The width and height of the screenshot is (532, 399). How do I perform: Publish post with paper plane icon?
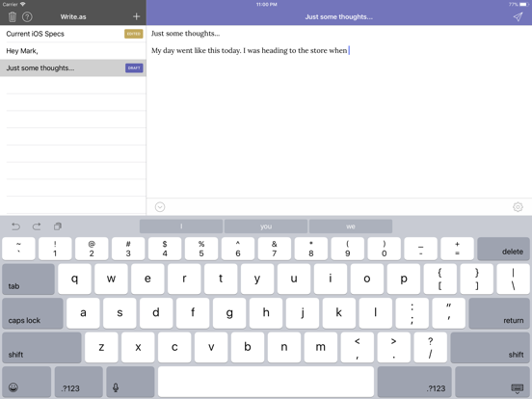coord(518,16)
